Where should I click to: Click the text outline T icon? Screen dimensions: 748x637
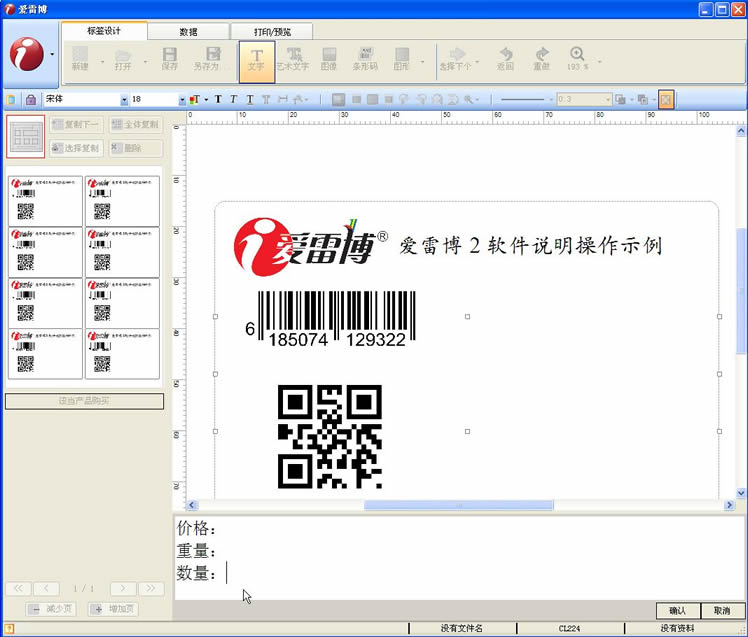click(x=266, y=99)
